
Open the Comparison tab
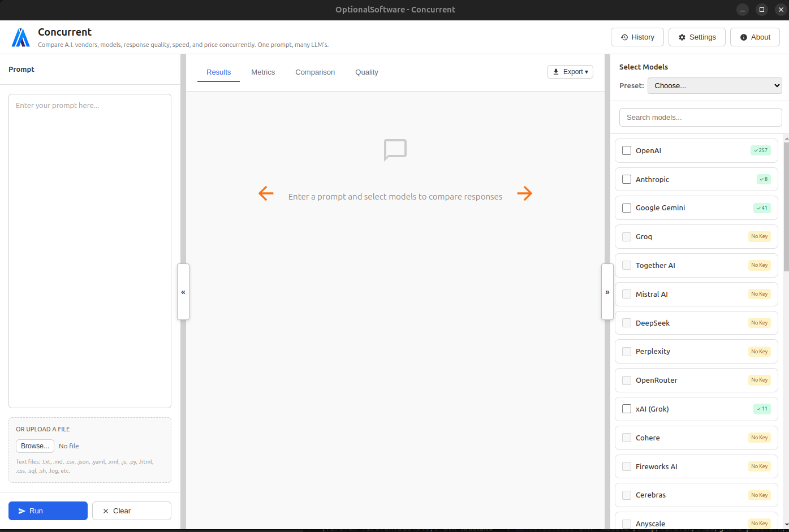(315, 72)
